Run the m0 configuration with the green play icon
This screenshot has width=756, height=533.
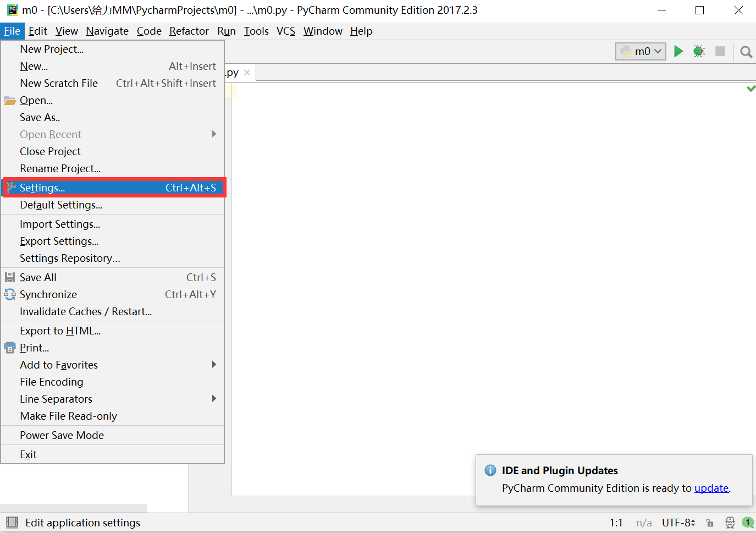678,51
